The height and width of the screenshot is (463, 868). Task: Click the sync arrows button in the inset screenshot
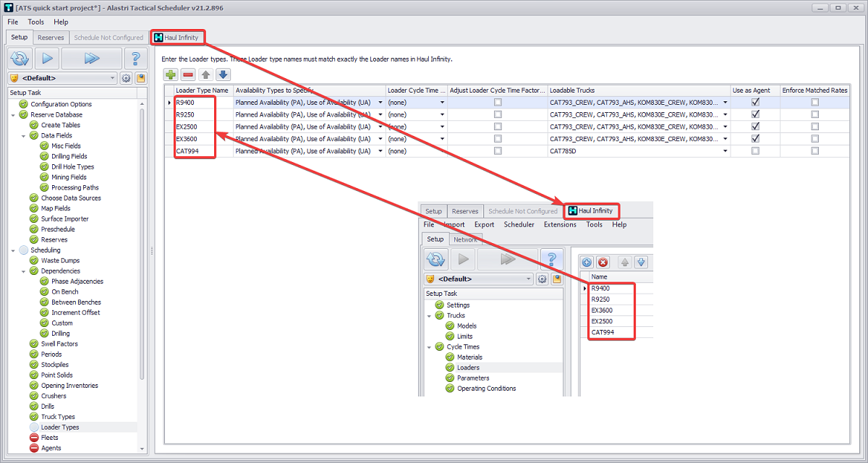click(437, 259)
